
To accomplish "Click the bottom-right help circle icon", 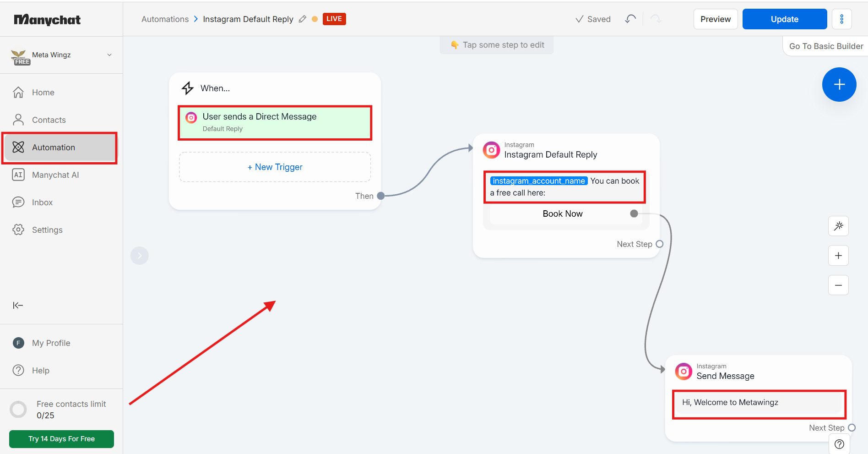I will [x=839, y=444].
